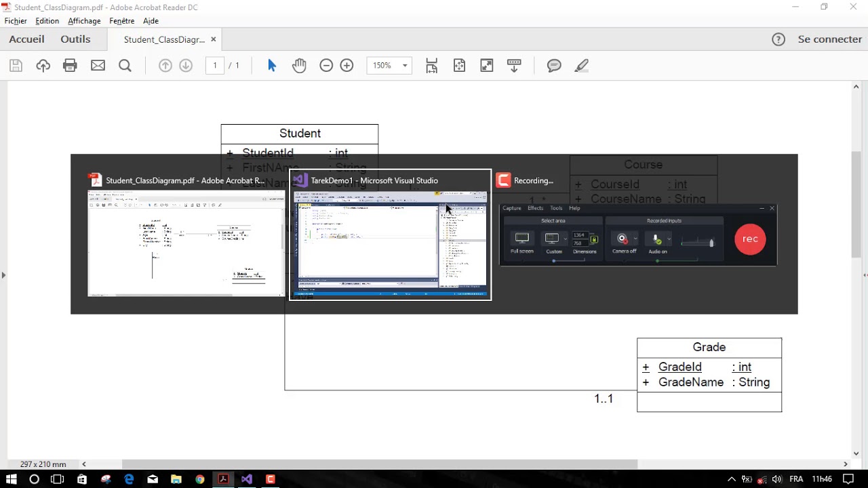Viewport: 868px width, 488px height.
Task: Click the Se connecter link
Action: pos(830,39)
